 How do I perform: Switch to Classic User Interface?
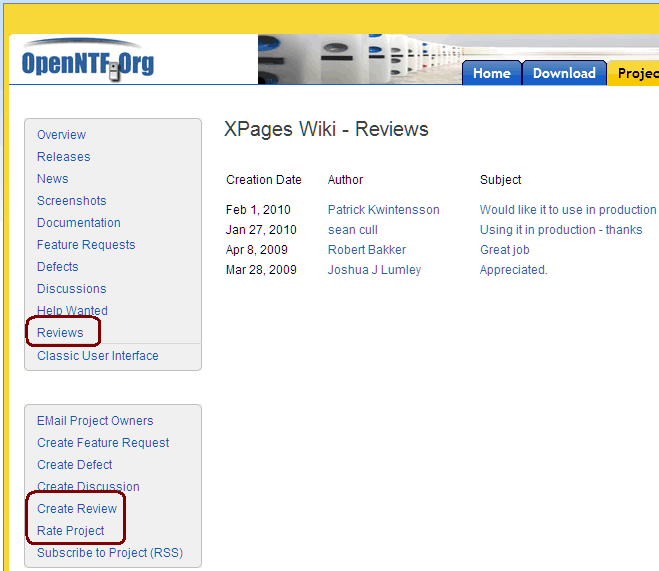98,356
